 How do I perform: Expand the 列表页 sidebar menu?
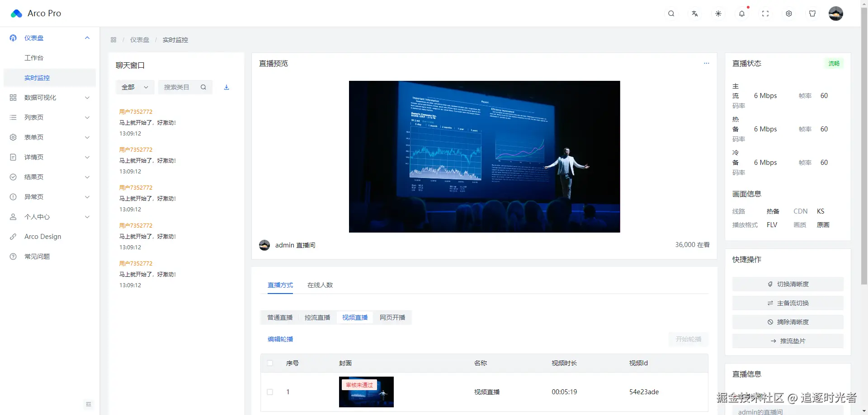(50, 117)
